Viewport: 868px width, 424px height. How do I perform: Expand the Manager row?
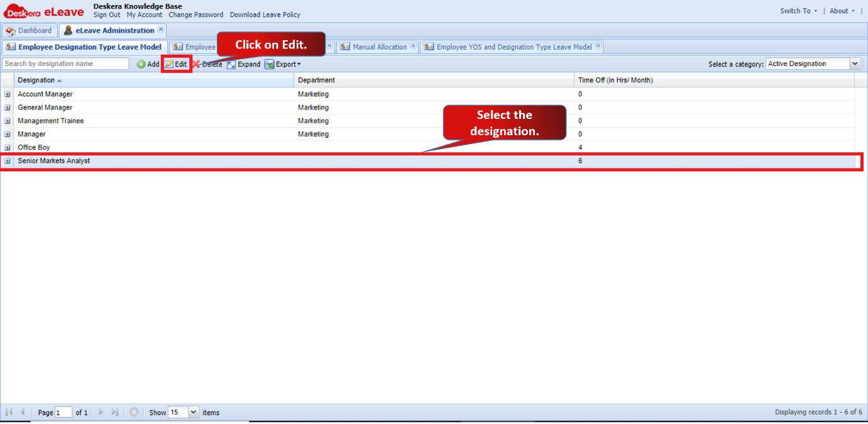click(x=8, y=134)
